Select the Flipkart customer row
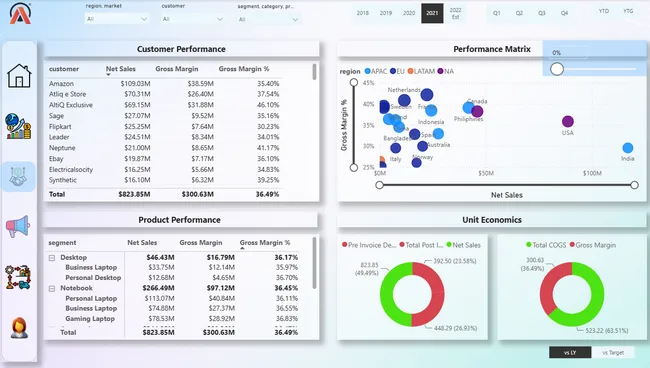Image resolution: width=650 pixels, height=368 pixels. (x=164, y=127)
